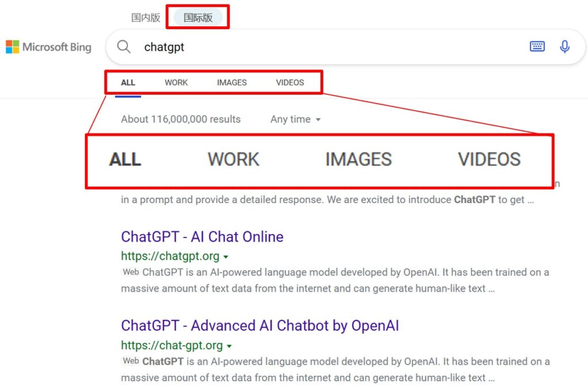Open WORK tab directly below search box
This screenshot has width=588, height=390.
(x=176, y=83)
